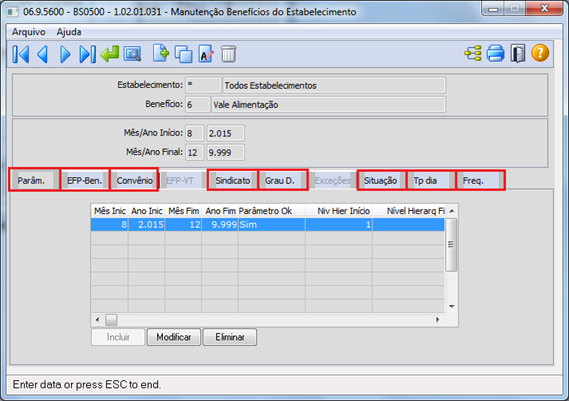The image size is (569, 401).
Task: Click Mês Início field with 8
Action: [x=195, y=133]
